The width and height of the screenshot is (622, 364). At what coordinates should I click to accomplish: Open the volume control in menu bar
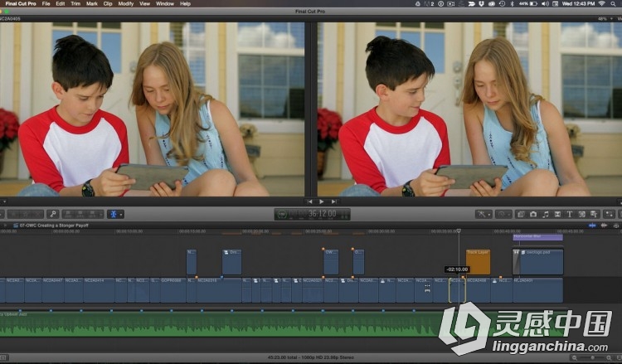pos(545,3)
